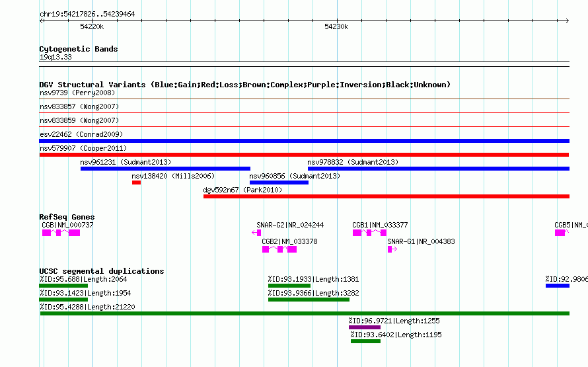
Task: Open the UCSC segmental duplications track title
Action: pyautogui.click(x=102, y=271)
